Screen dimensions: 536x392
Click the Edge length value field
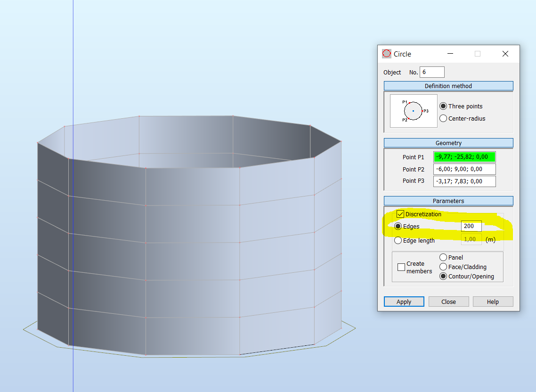click(x=471, y=239)
